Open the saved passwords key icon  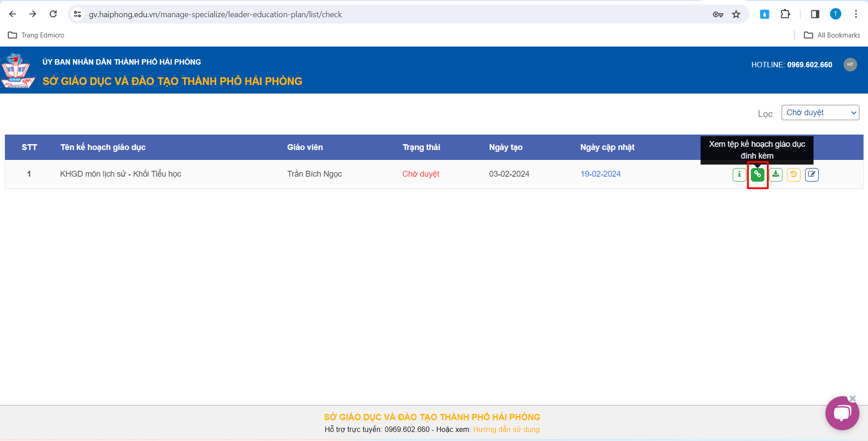(x=718, y=14)
